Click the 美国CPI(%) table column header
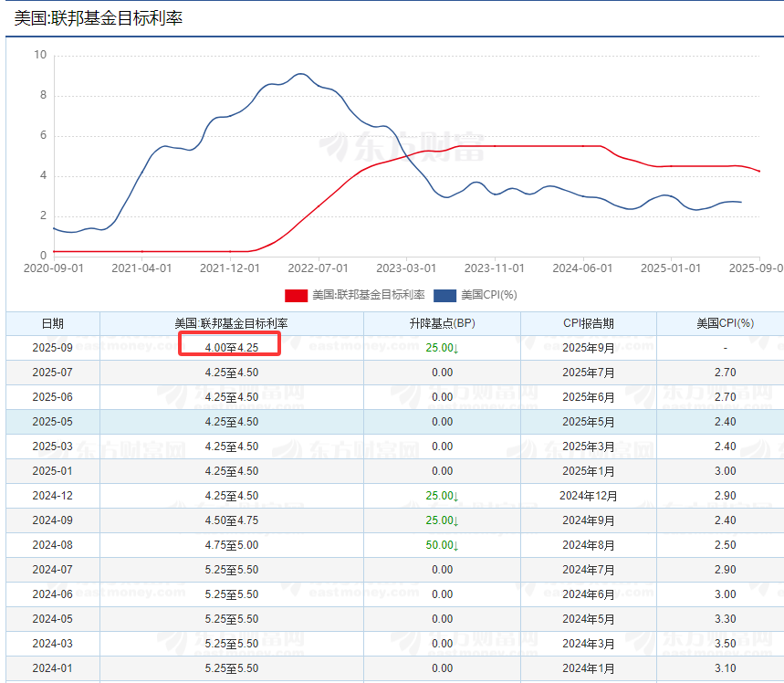This screenshot has height=683, width=784. coord(725,323)
